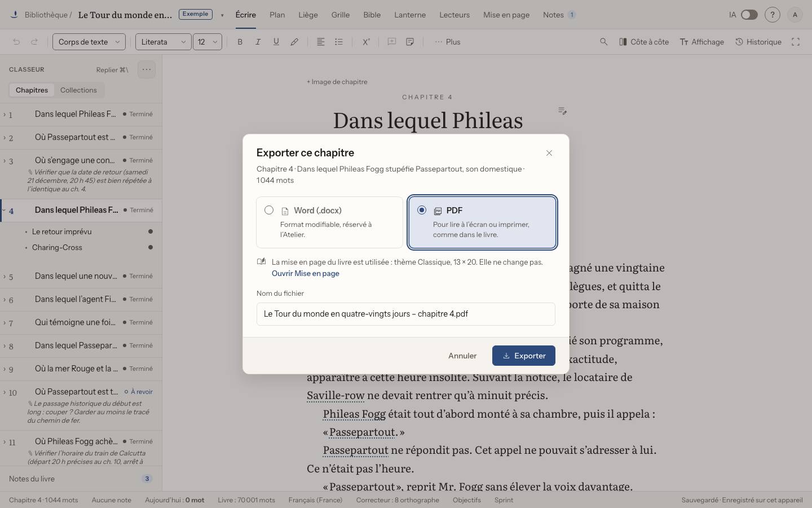Select the highlighter tool
Screen dimensions: 812x508
point(294,42)
